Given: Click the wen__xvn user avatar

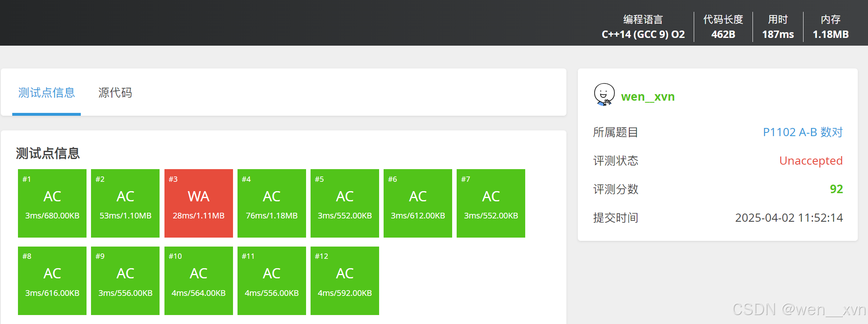Looking at the screenshot, I should pos(604,95).
